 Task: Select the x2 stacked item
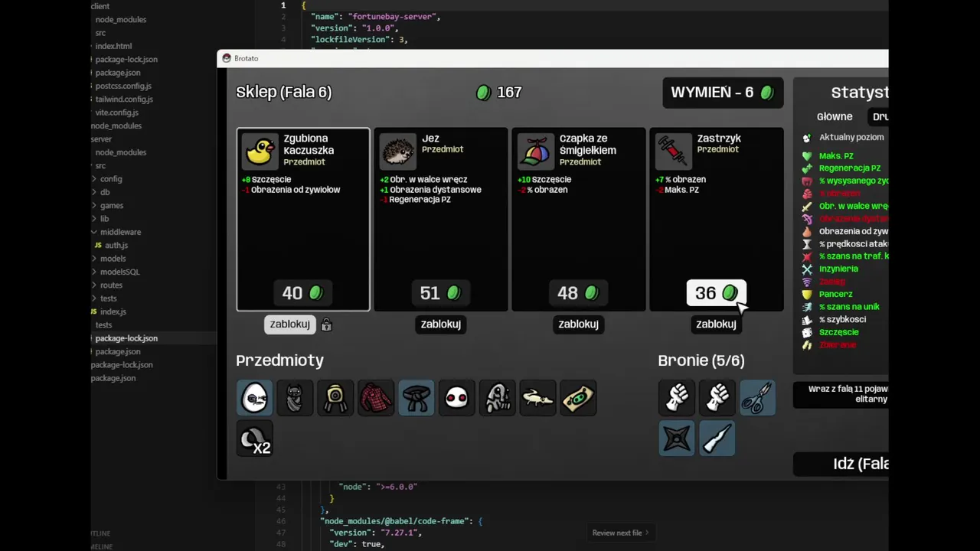click(254, 439)
